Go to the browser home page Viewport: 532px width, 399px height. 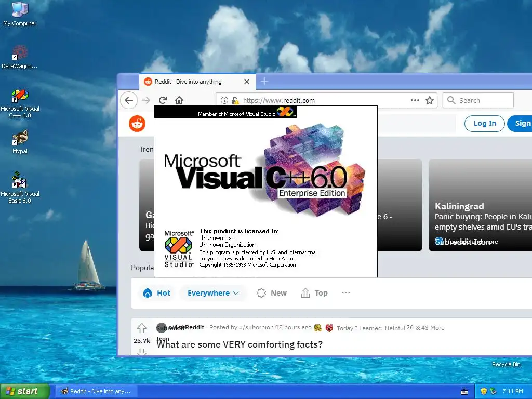pos(179,100)
